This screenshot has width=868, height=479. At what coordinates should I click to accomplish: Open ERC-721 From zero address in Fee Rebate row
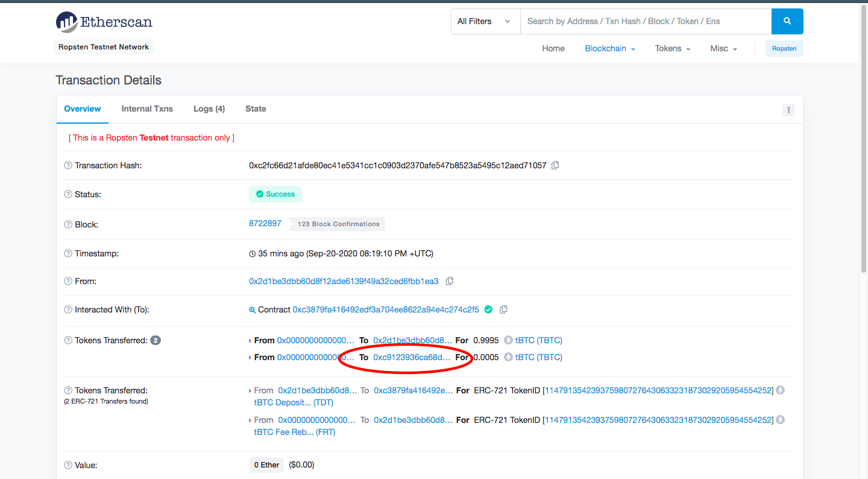(x=317, y=420)
